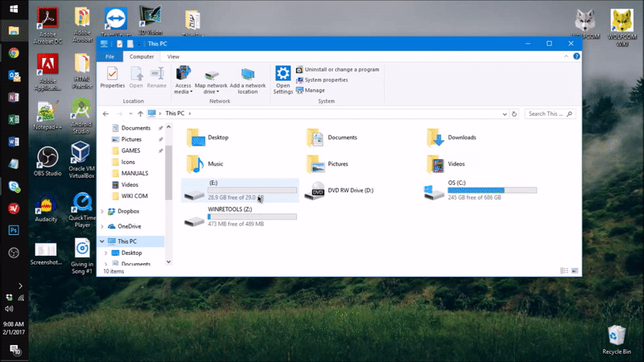Switch to the View ribbon tab
The width and height of the screenshot is (644, 362).
[173, 57]
